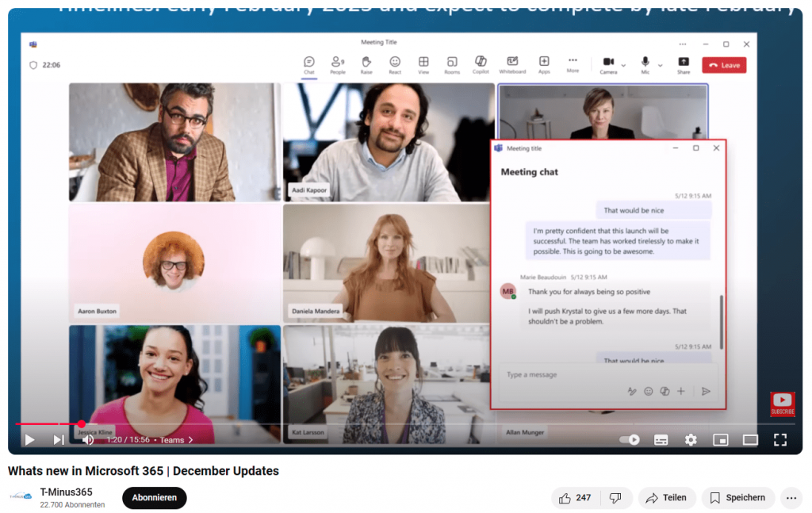The width and height of the screenshot is (812, 513).
Task: Raise hand in the Teams meeting
Action: tap(366, 65)
